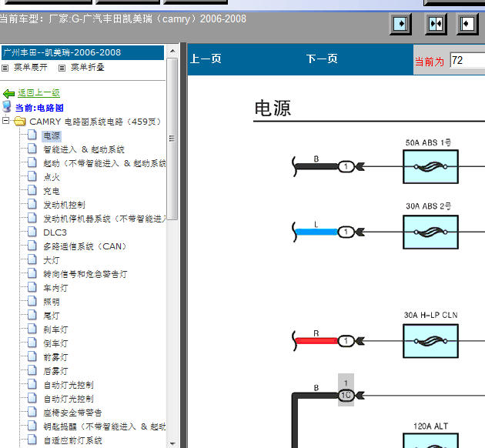Open the 刹车灯 tree item
This screenshot has height=448, width=485.
point(55,329)
